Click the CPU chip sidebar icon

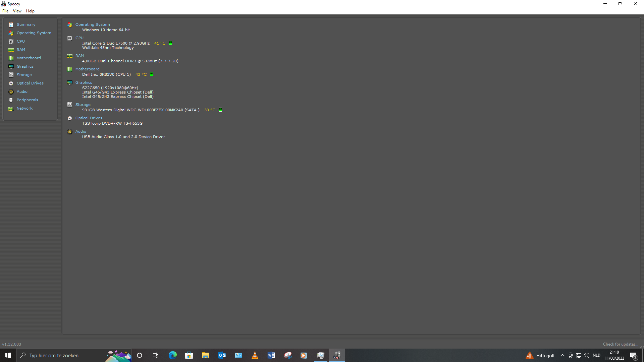pos(11,41)
